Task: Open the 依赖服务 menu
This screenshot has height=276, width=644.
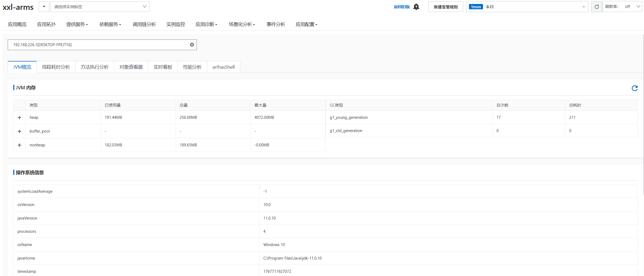Action: click(x=110, y=24)
